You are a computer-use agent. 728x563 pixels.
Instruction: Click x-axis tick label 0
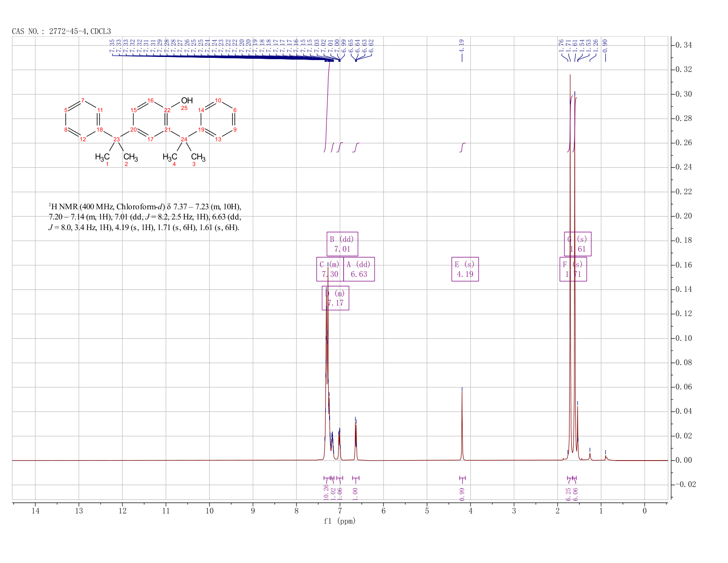(645, 511)
